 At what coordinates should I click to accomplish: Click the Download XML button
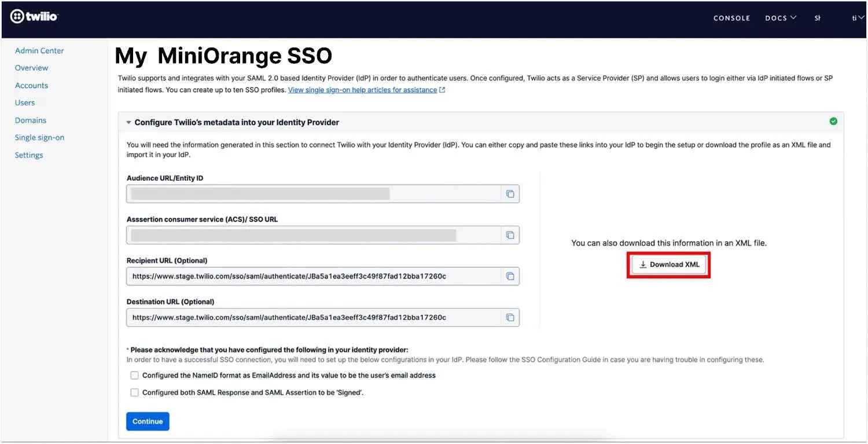pos(669,265)
